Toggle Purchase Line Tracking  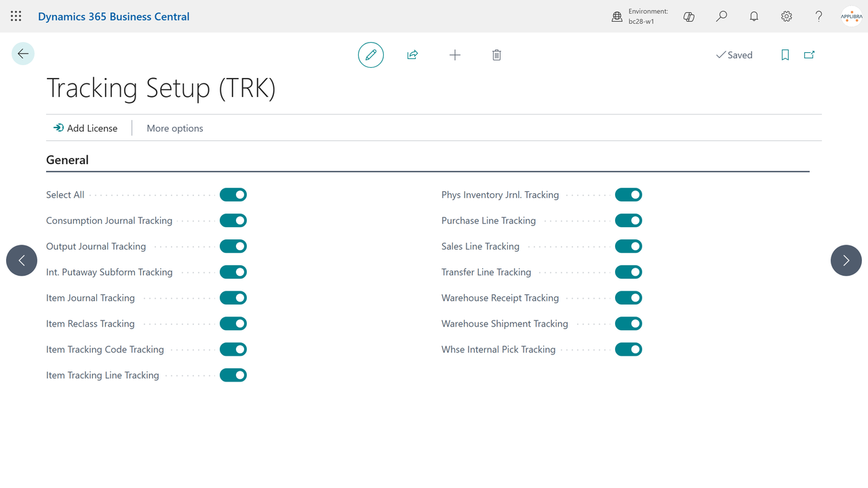629,221
